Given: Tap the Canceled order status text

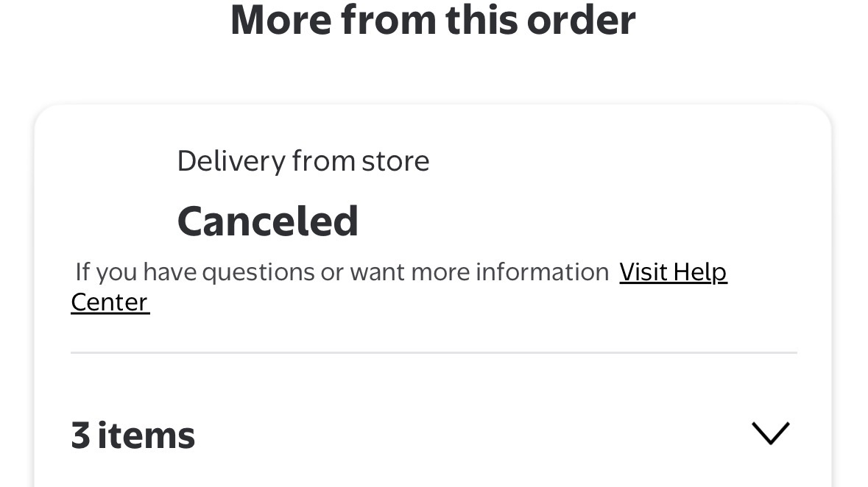Looking at the screenshot, I should (267, 221).
